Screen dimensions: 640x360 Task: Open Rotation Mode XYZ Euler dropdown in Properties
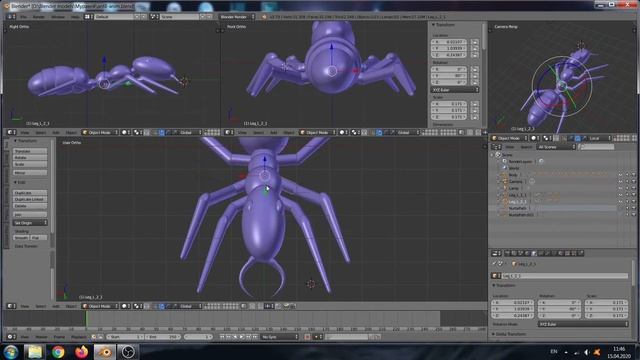click(x=583, y=324)
